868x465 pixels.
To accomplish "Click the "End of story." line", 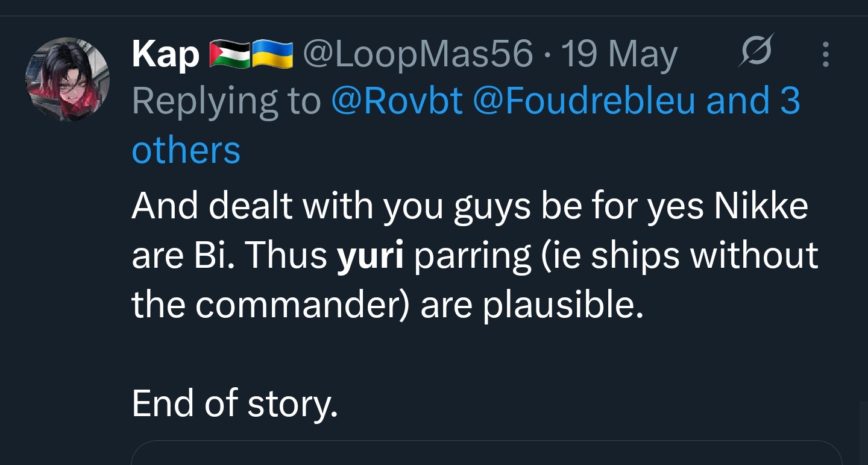I will 234,403.
